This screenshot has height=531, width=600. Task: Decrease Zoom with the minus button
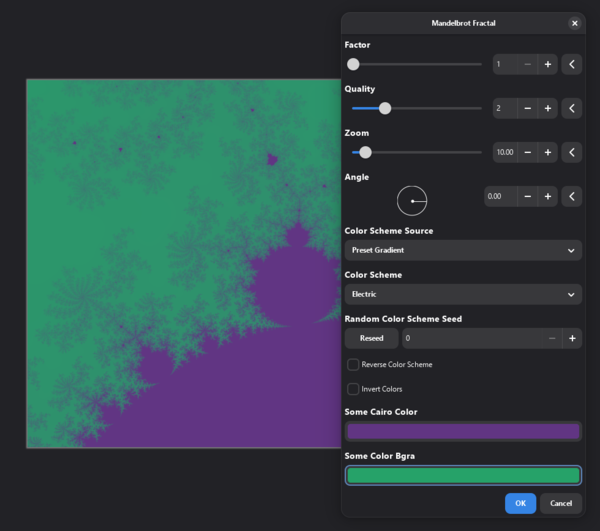point(527,152)
